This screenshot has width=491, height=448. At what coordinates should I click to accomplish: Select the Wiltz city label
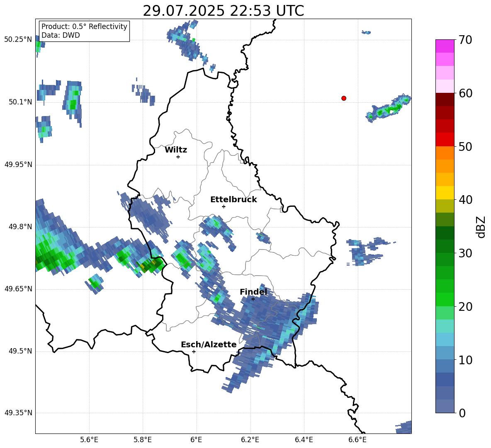(176, 150)
